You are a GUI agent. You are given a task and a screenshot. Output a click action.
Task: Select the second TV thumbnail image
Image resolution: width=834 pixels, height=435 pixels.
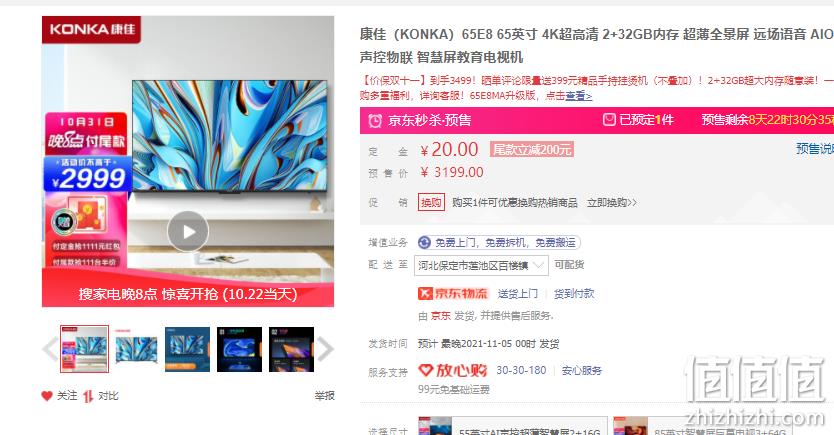pyautogui.click(x=136, y=349)
